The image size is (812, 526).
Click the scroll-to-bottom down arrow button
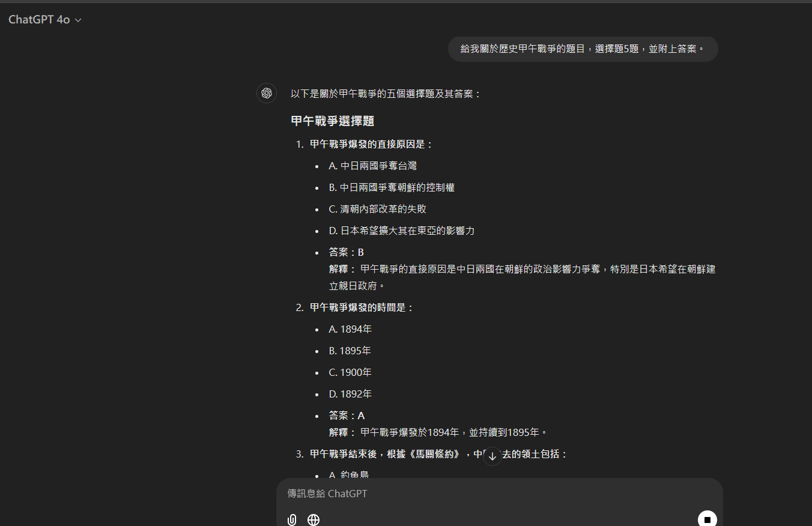click(492, 456)
